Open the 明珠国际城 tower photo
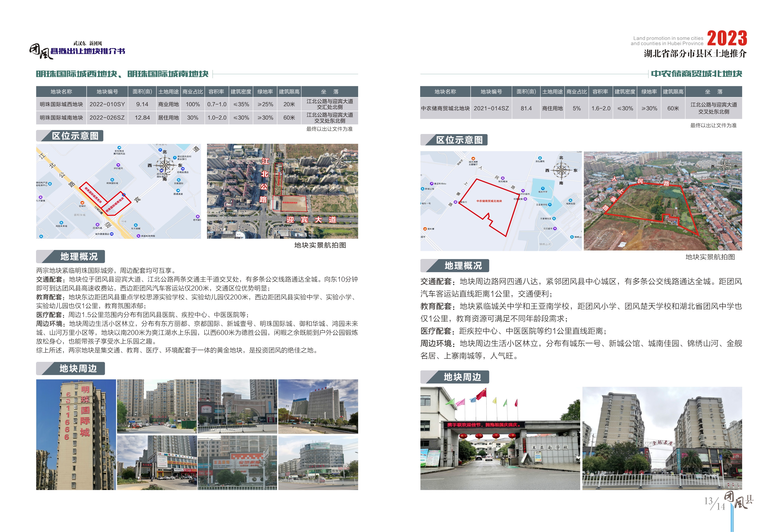779x532 pixels. coord(76,435)
